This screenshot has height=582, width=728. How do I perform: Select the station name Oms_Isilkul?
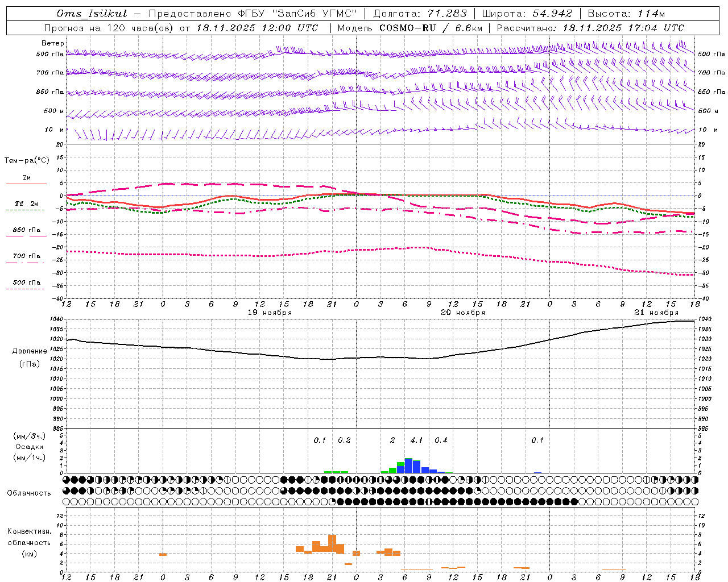92,14
